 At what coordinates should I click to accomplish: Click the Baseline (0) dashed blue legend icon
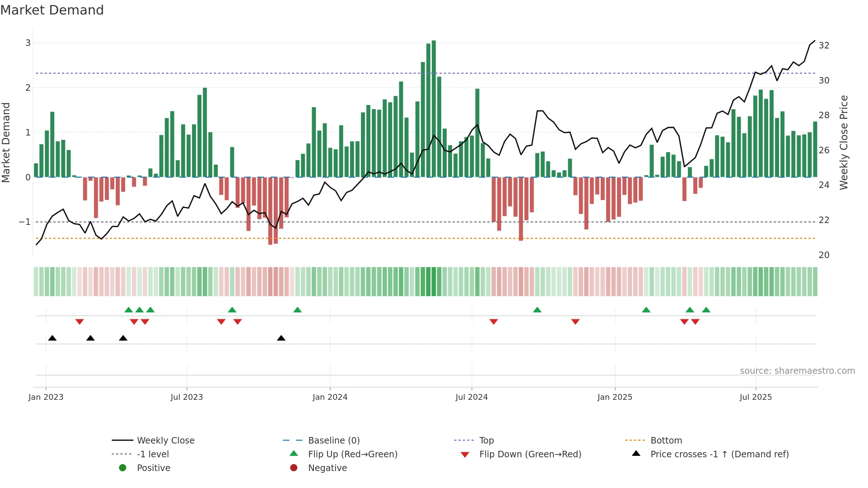point(293,440)
